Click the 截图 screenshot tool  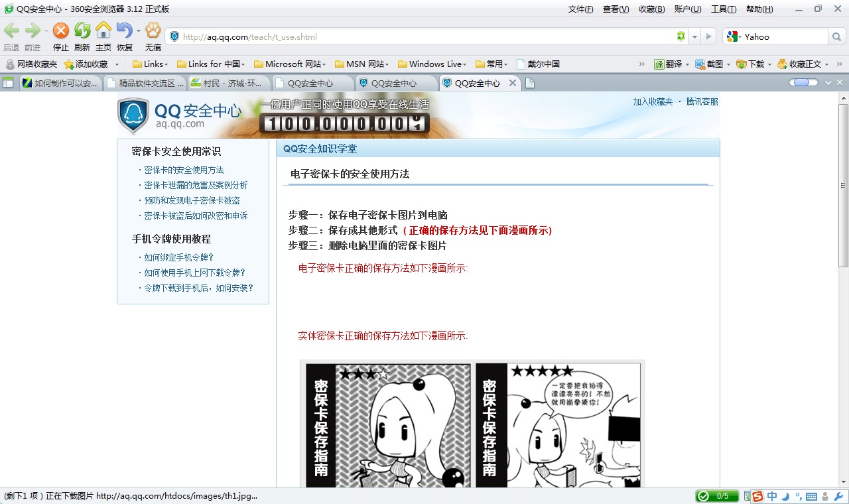[709, 64]
